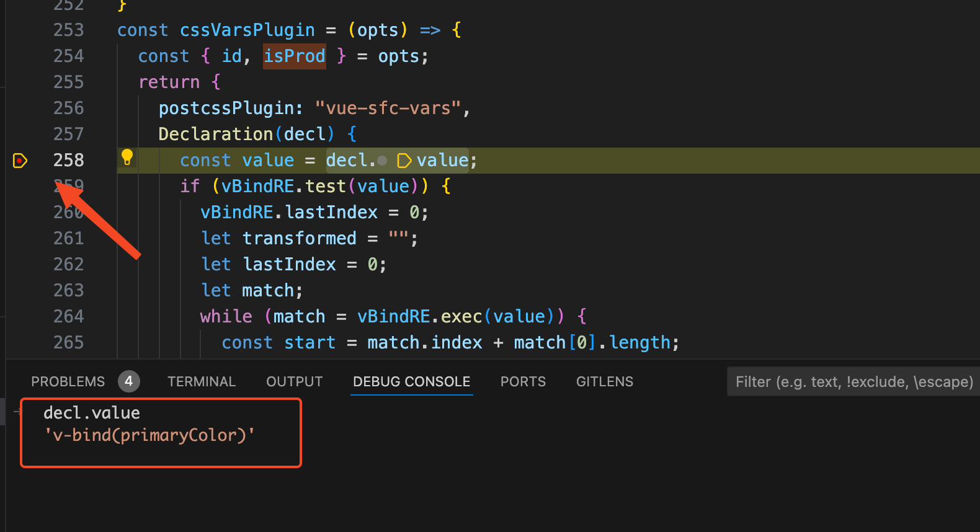Click the yellow lightbulb code action icon
Image resolution: width=980 pixels, height=532 pixels.
point(127,157)
